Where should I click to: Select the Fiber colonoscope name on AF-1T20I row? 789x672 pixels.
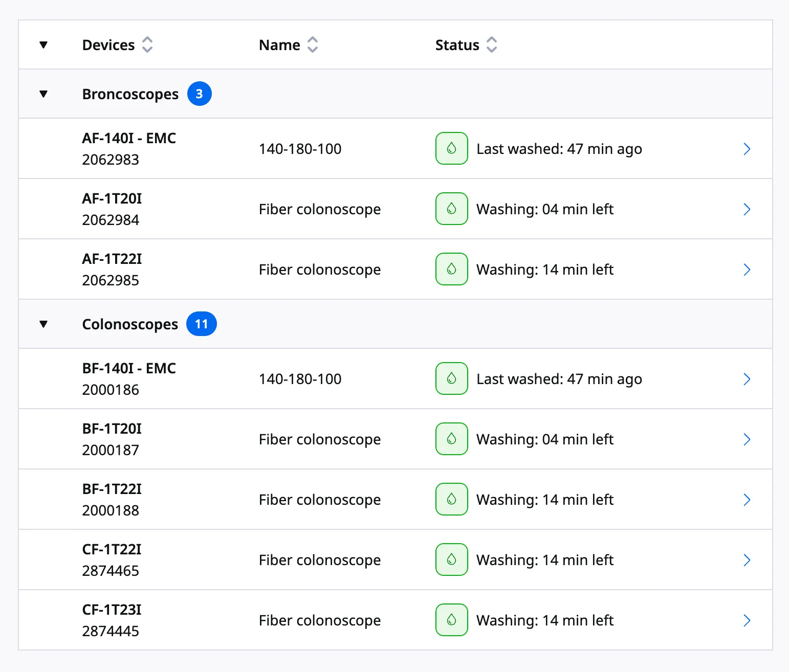click(319, 209)
